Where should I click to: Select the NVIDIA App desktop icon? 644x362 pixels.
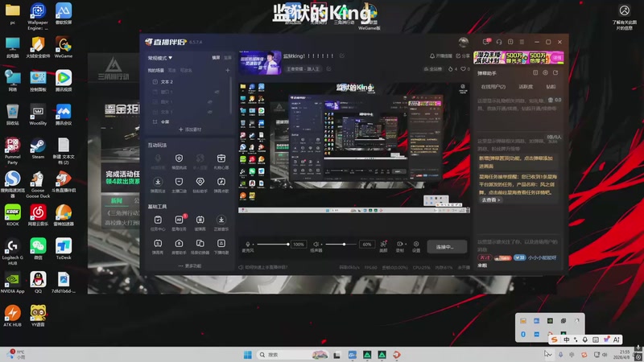pyautogui.click(x=12, y=282)
